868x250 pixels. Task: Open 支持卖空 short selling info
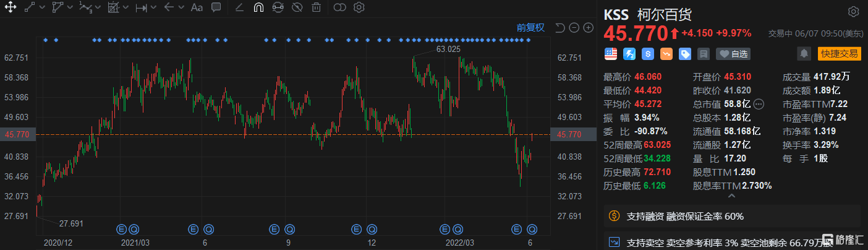[732, 241]
